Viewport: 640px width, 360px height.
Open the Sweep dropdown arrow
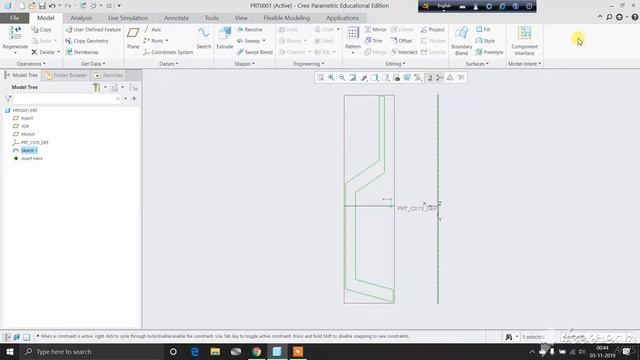(264, 41)
